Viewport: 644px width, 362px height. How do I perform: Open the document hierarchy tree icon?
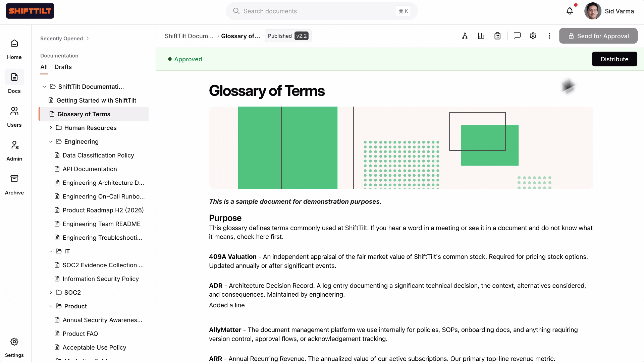[465, 36]
